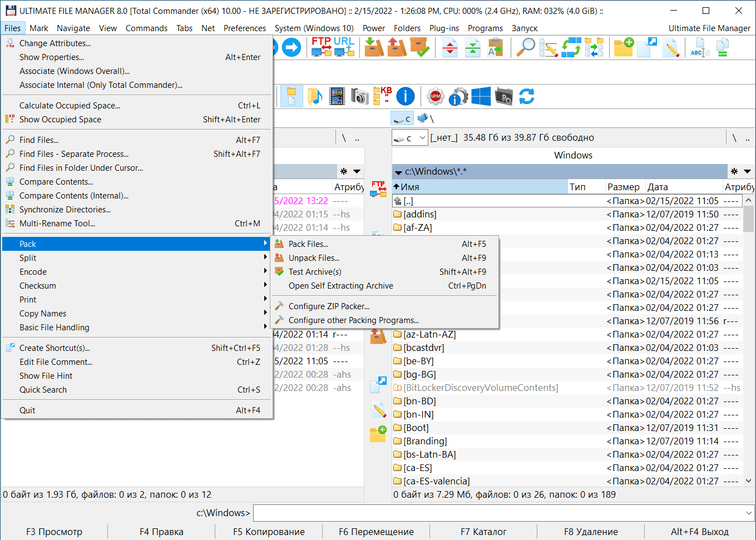
Task: Click the documents with green lines icon
Action: [x=722, y=48]
